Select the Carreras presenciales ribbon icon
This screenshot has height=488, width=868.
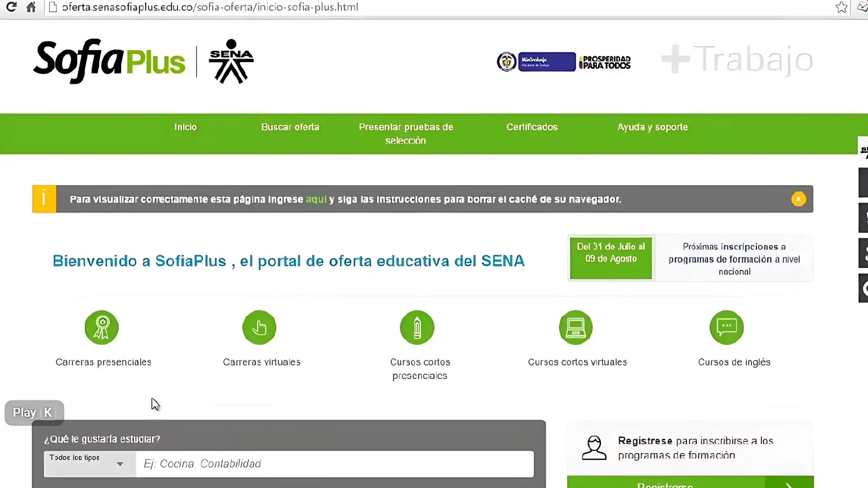pos(103,327)
